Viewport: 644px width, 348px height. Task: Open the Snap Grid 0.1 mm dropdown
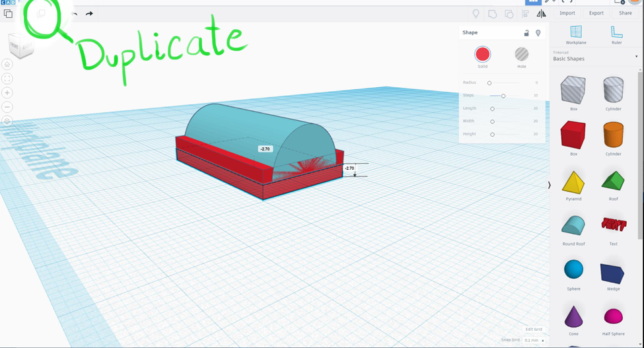click(534, 340)
